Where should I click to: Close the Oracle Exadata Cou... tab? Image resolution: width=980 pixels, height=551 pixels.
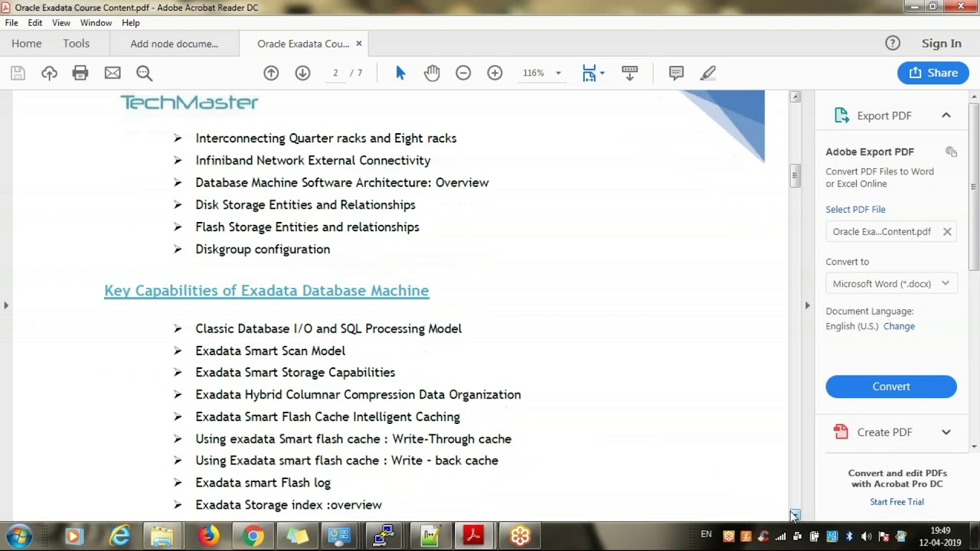(359, 44)
